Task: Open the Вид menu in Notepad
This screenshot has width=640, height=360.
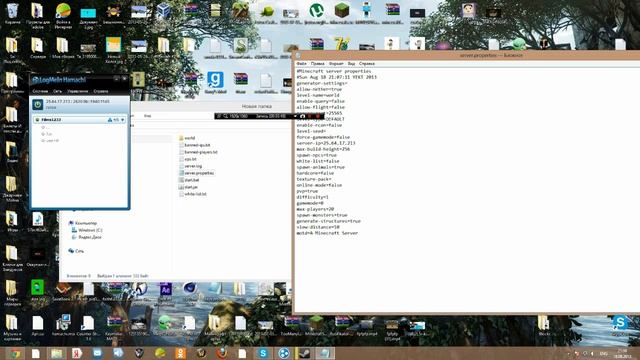Action: click(x=351, y=64)
